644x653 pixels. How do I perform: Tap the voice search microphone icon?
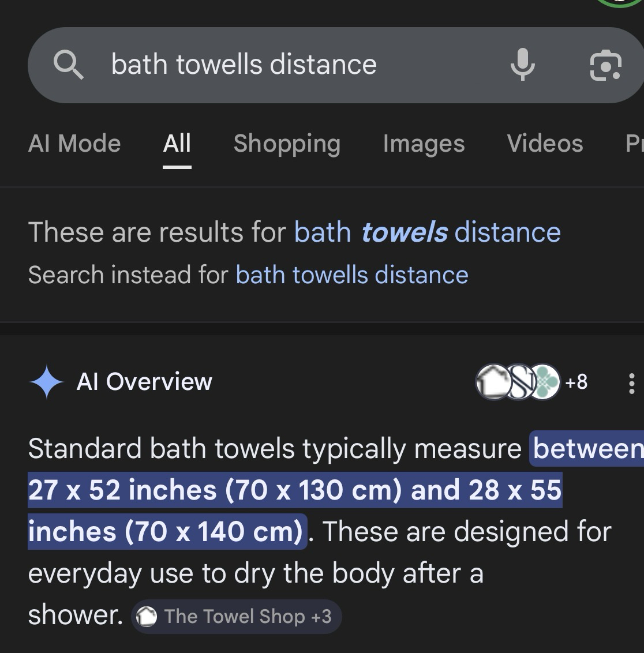coord(522,65)
